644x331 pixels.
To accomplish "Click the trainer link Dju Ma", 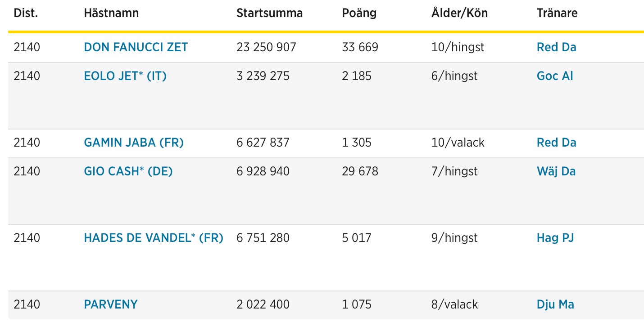I will 555,304.
